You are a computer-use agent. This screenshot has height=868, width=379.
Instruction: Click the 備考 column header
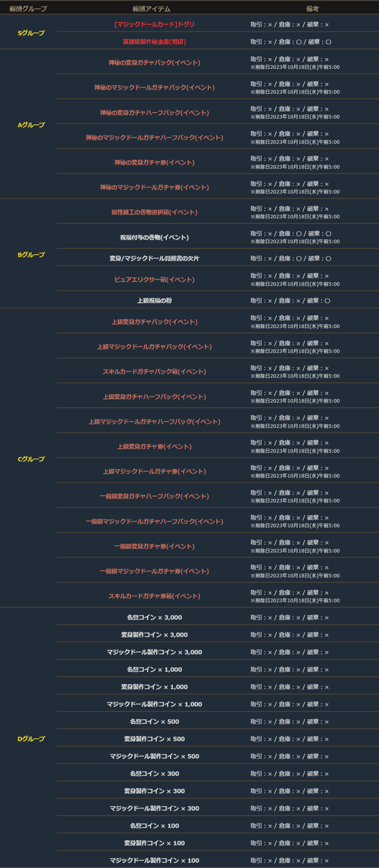312,9
